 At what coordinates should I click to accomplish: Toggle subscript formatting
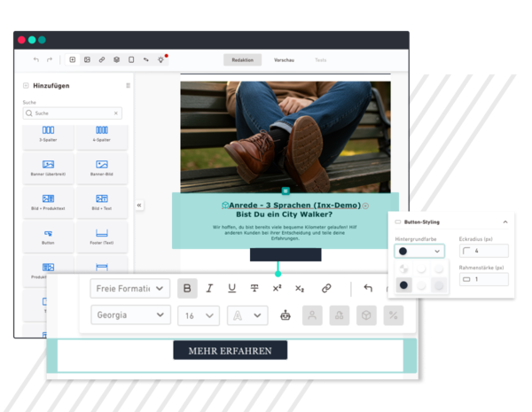(300, 289)
